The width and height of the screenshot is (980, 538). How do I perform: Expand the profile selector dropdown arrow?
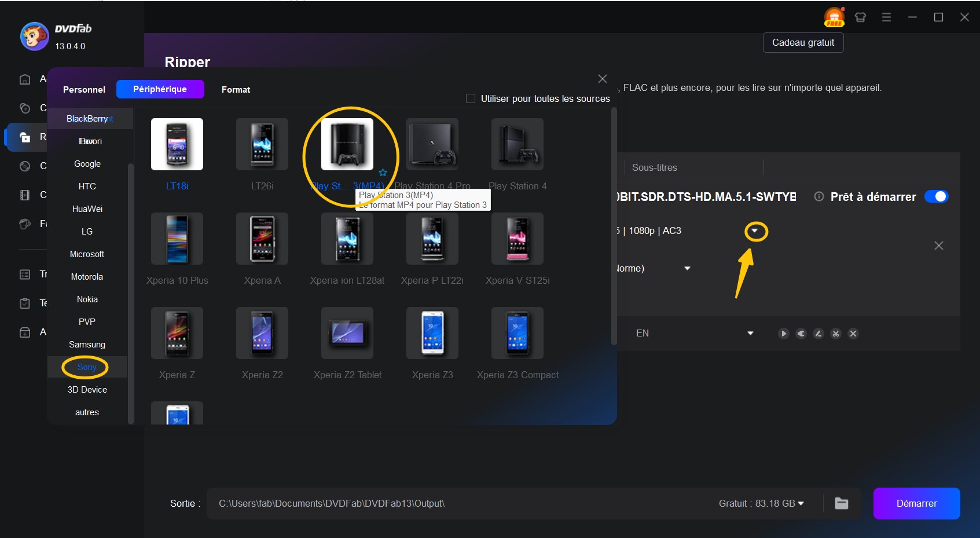tap(755, 231)
